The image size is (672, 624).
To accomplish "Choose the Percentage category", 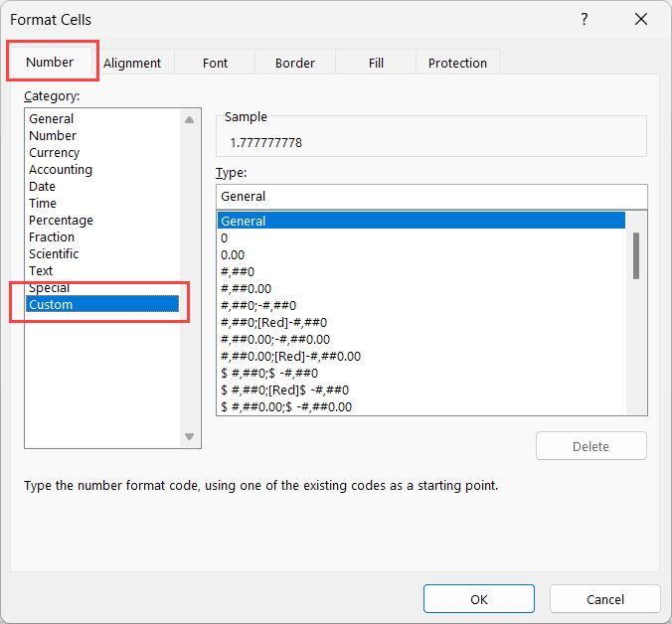I will (61, 221).
